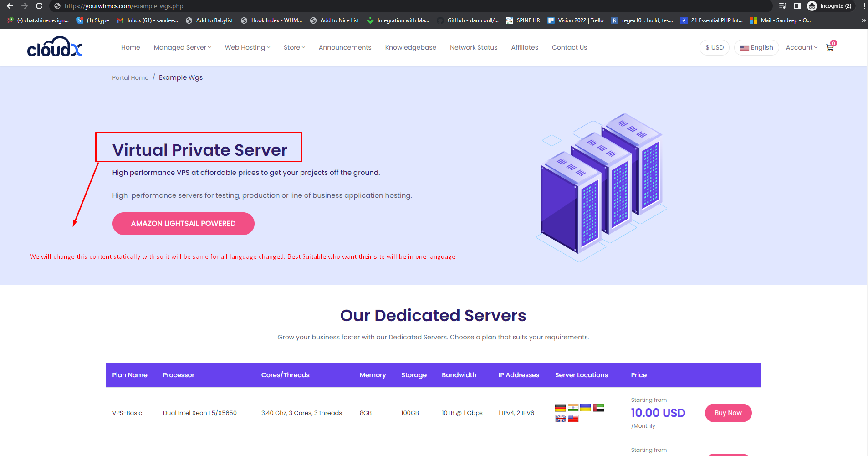Click the CloudX logo
The height and width of the screenshot is (456, 868).
coord(55,47)
